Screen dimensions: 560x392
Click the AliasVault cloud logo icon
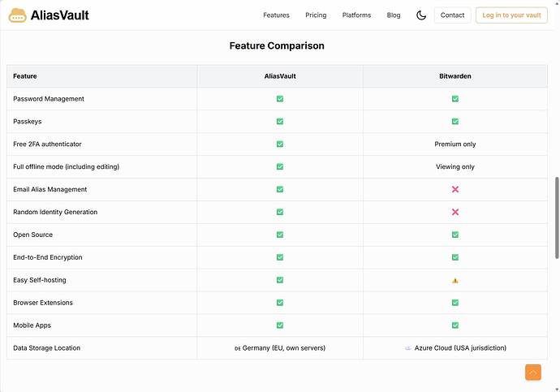18,15
